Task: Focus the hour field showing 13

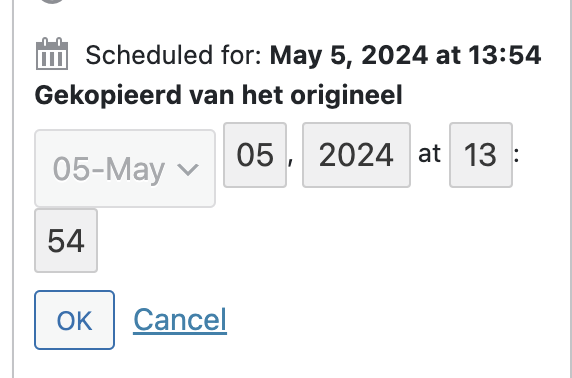Action: [x=481, y=155]
